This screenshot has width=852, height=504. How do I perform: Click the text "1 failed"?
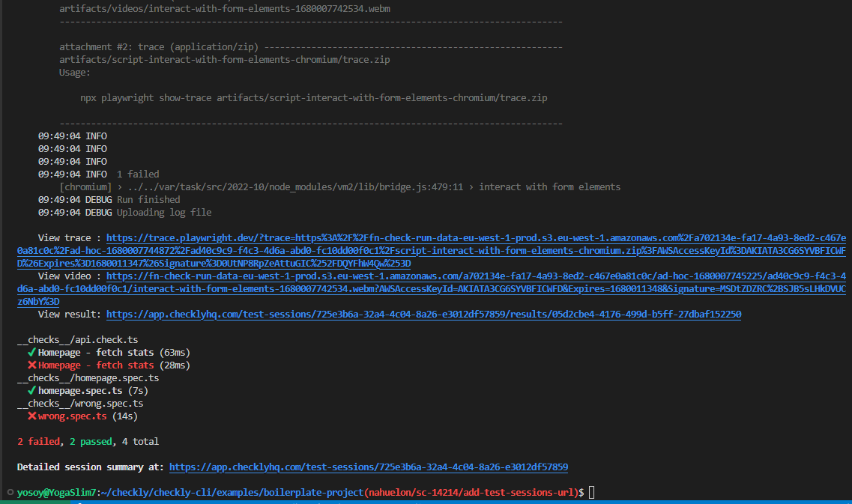coord(138,174)
